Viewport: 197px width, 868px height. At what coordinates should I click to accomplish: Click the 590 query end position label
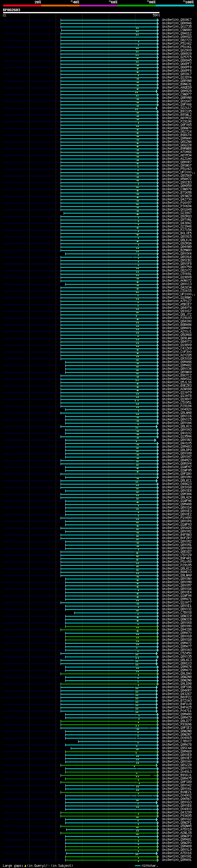click(x=155, y=15)
